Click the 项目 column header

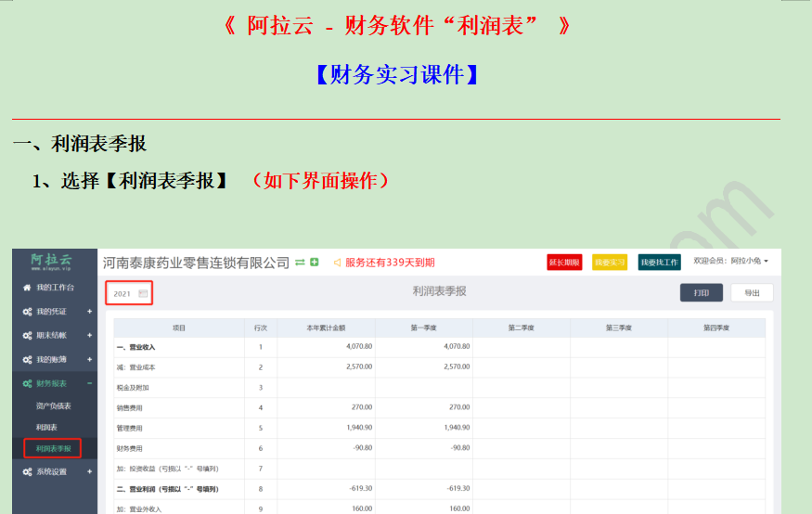point(179,328)
